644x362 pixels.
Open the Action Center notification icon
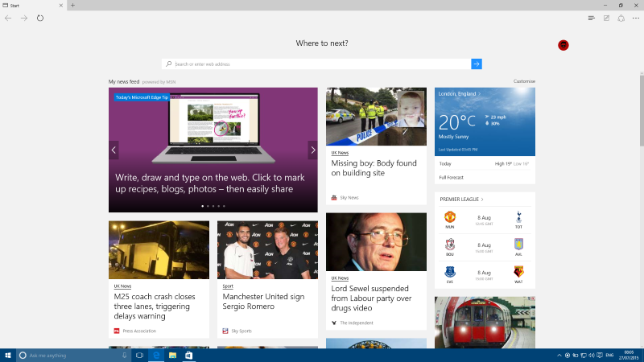[x=600, y=356]
